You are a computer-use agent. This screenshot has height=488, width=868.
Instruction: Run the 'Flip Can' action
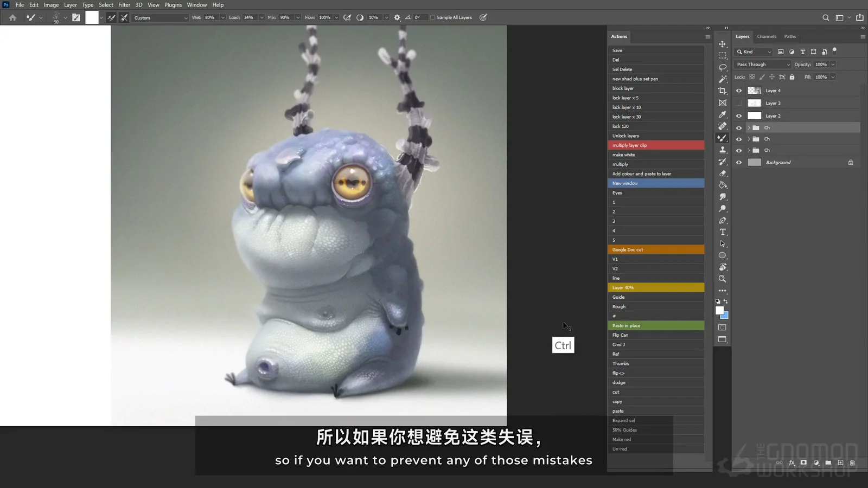point(656,335)
